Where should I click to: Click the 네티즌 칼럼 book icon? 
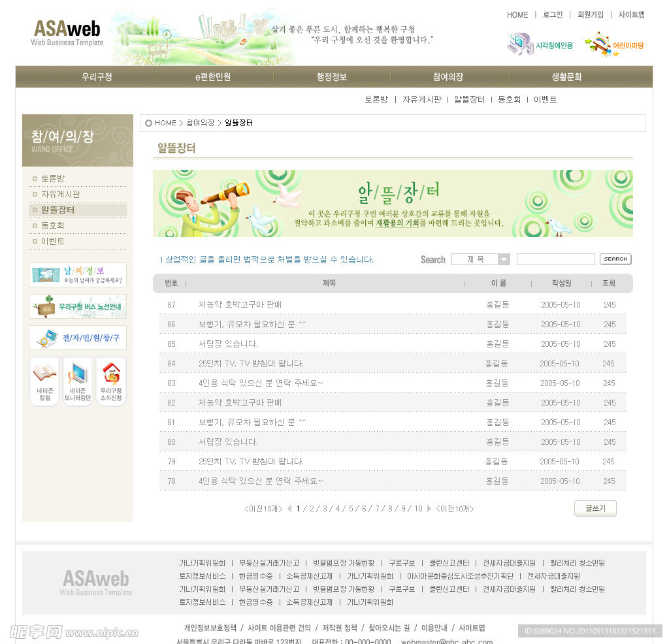pos(44,381)
